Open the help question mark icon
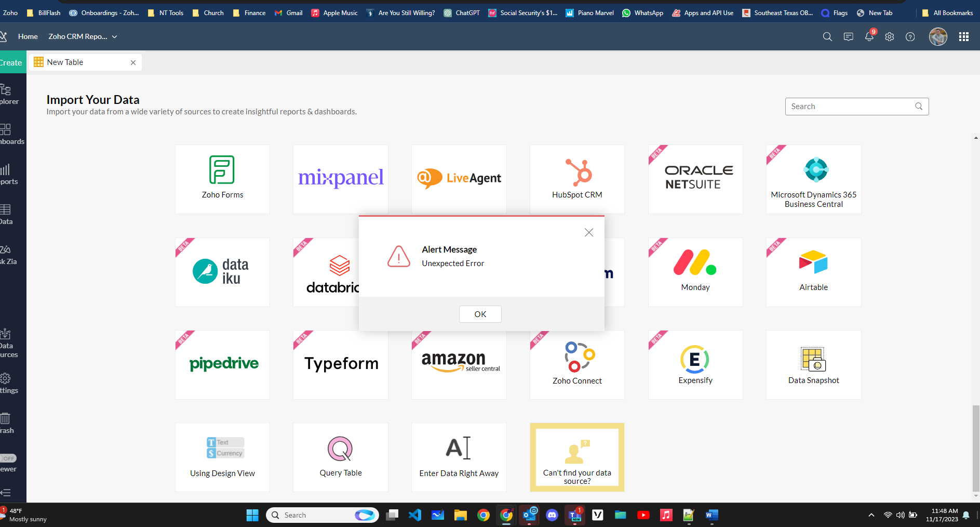This screenshot has width=980, height=527. tap(910, 37)
